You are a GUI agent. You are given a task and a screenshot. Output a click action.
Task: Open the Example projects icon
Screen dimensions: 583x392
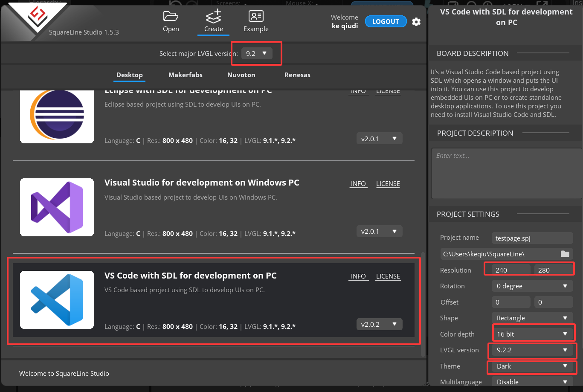[256, 17]
